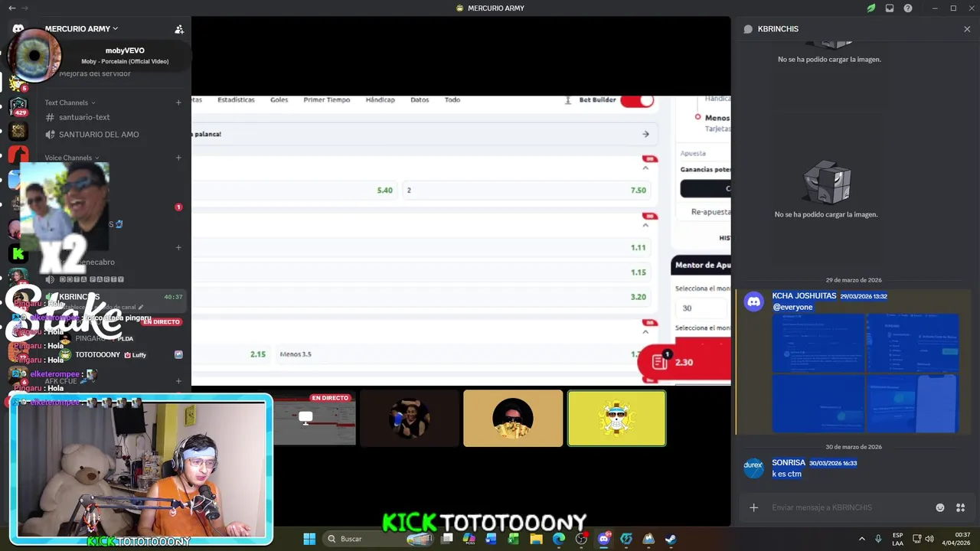Screen dimensions: 980x551
Task: Collapse the market section containing Menos 3.5
Action: [645, 332]
